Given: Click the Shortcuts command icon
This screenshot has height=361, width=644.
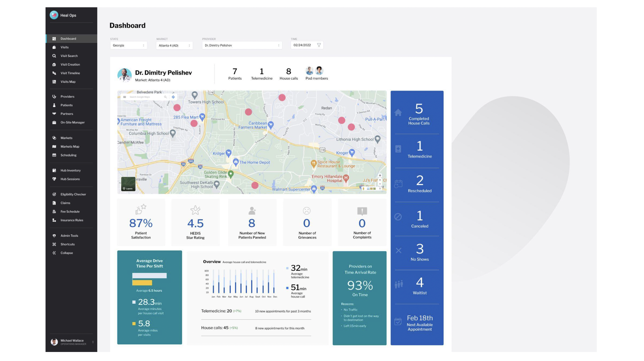Looking at the screenshot, I should pos(54,244).
